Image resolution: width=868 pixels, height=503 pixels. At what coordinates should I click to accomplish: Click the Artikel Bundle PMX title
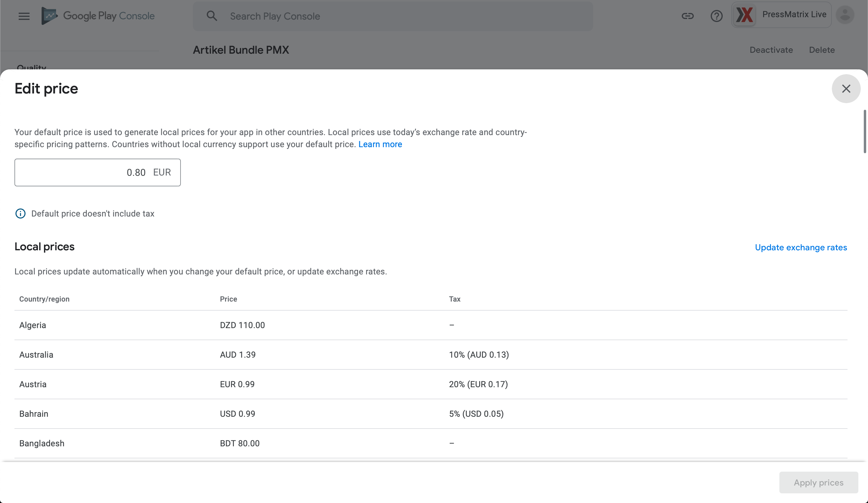click(241, 50)
